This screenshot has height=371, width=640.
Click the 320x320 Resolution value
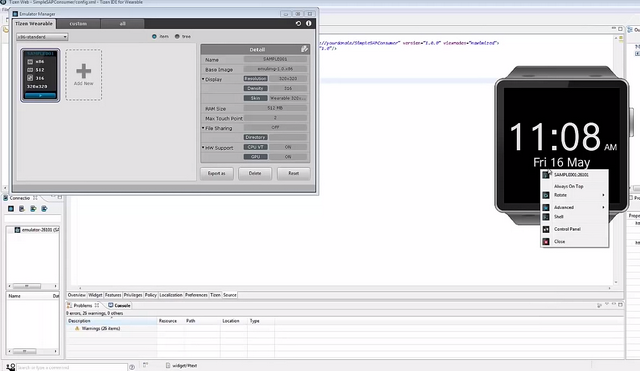288,78
